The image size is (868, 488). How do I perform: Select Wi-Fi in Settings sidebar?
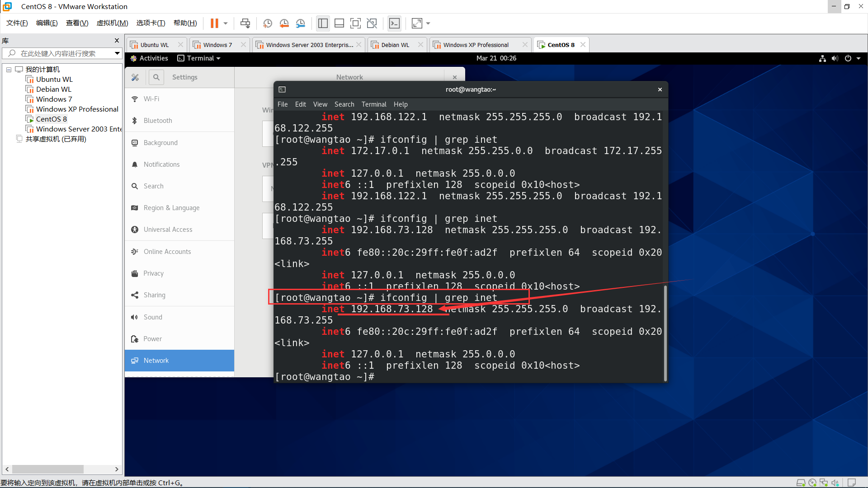[x=179, y=99]
